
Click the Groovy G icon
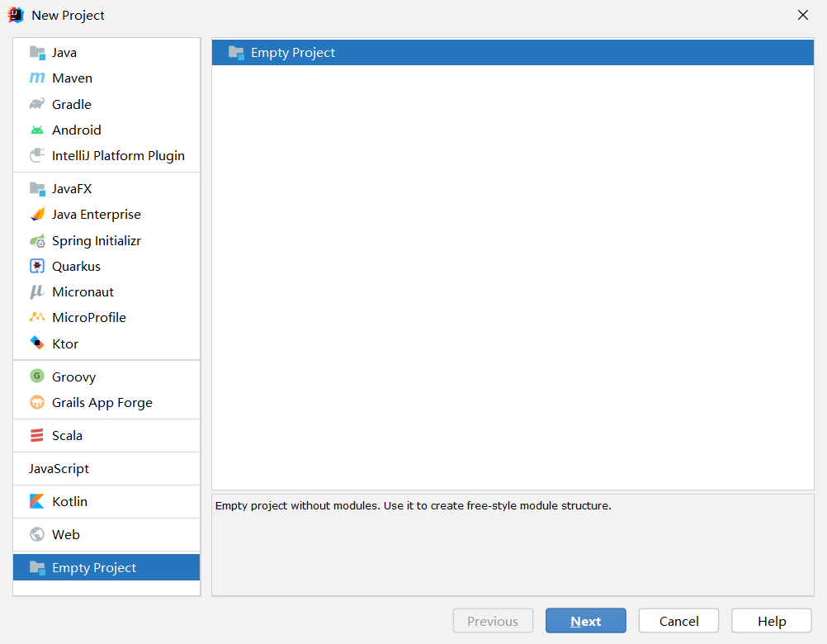point(37,376)
